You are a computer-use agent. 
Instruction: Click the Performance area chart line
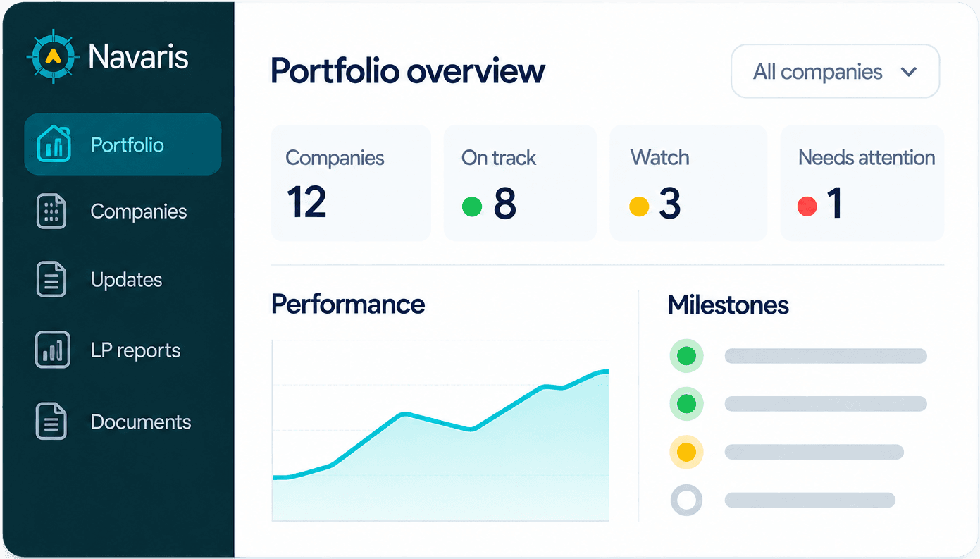[x=440, y=425]
